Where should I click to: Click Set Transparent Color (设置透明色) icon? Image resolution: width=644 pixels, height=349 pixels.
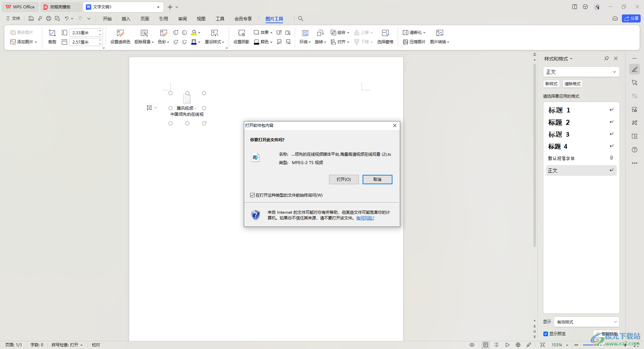[x=120, y=33]
